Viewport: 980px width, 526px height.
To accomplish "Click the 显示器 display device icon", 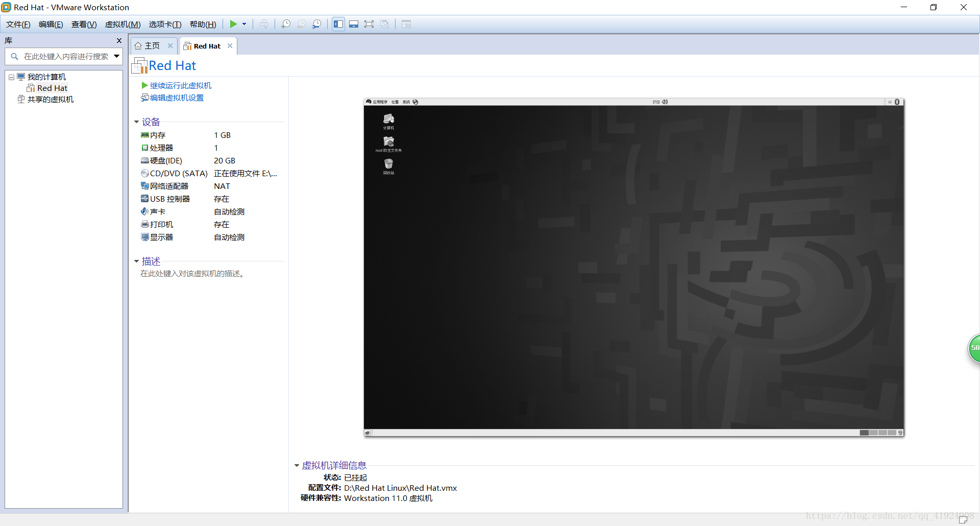I will click(x=145, y=237).
